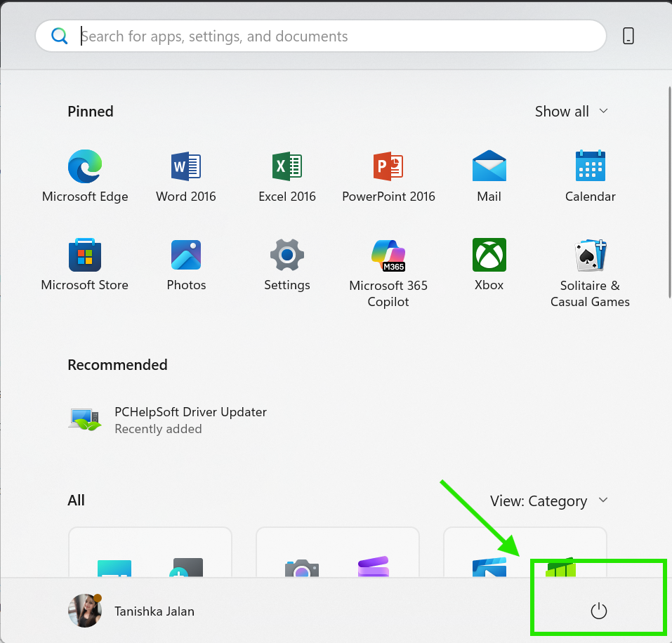
Task: Expand pinned apps with Show all
Action: 572,112
